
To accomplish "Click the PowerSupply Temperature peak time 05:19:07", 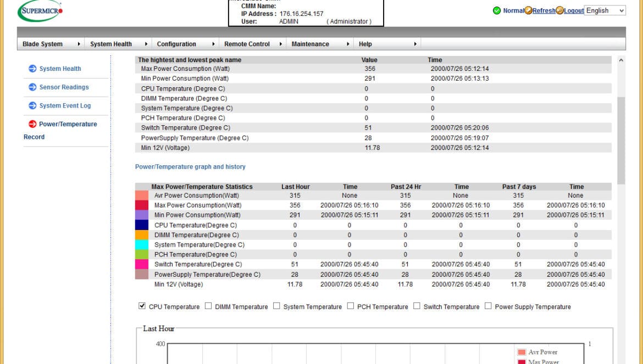I will [459, 138].
